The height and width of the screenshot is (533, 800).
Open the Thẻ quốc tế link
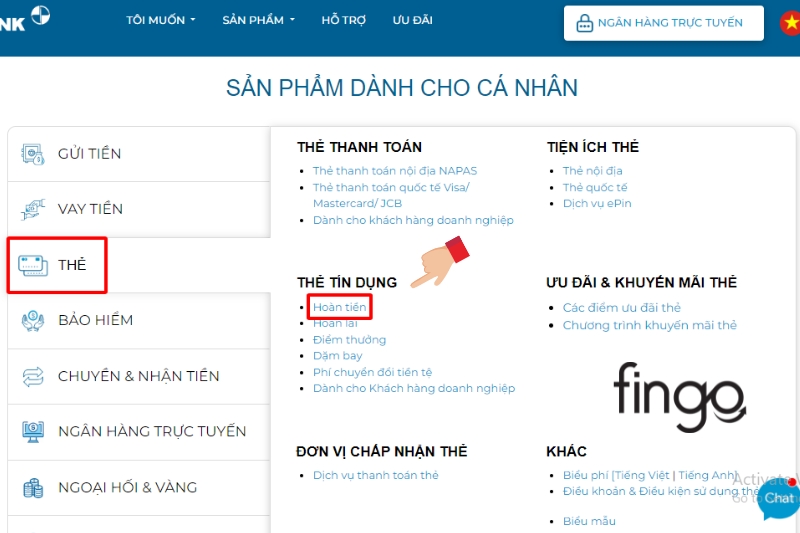pyautogui.click(x=595, y=187)
